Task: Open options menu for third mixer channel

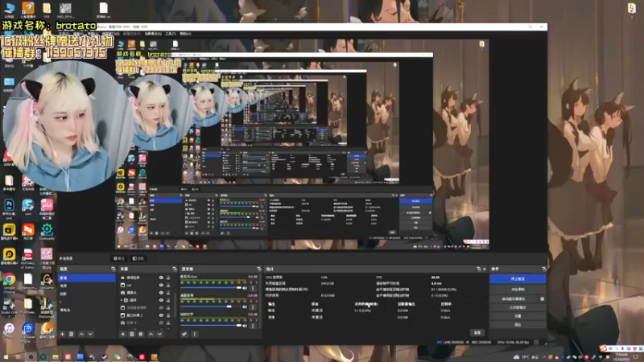Action: click(x=253, y=325)
